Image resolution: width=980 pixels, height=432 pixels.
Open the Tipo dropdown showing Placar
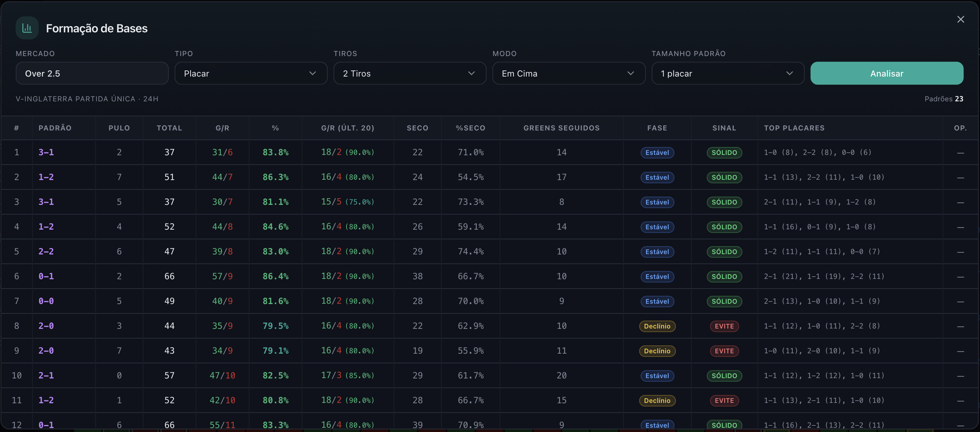[x=250, y=73]
